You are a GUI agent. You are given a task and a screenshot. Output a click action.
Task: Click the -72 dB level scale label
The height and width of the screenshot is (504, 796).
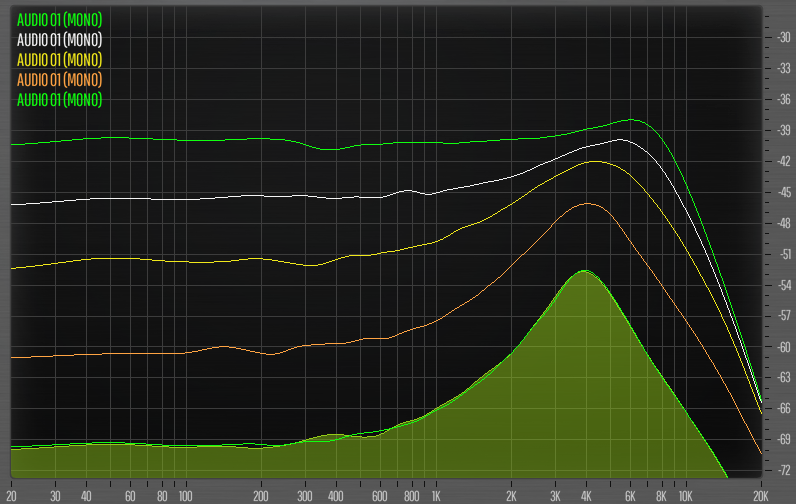tap(783, 470)
